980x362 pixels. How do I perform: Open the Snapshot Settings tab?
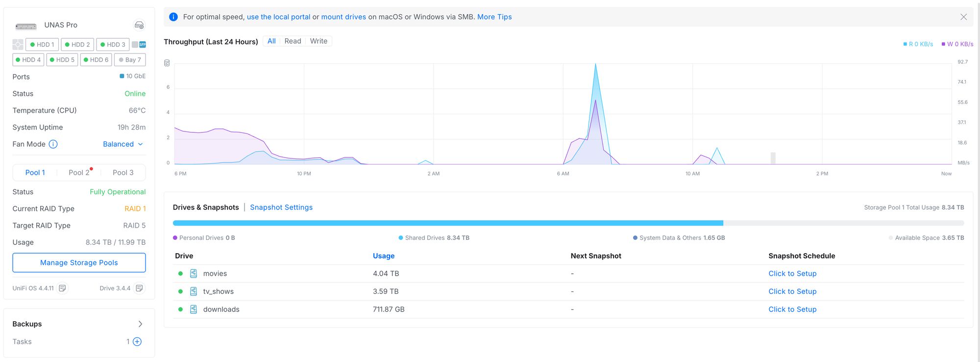click(281, 207)
